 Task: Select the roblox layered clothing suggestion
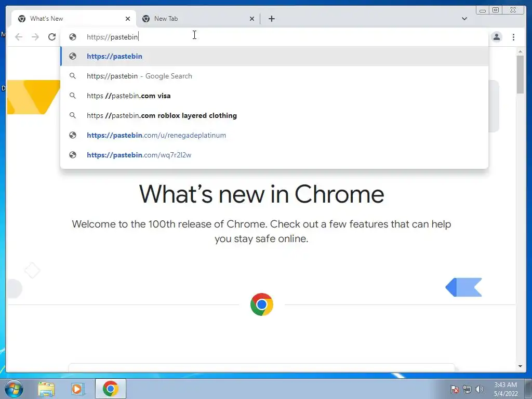coord(274,115)
